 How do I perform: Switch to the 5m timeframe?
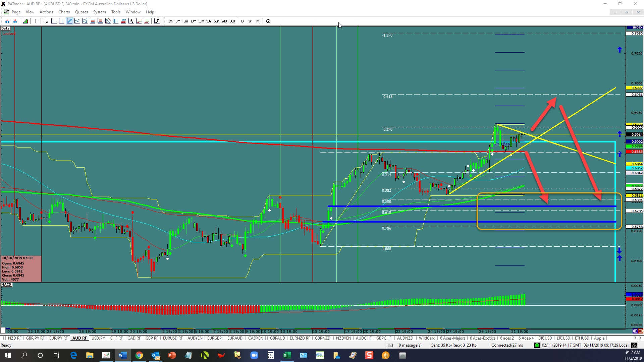click(185, 21)
